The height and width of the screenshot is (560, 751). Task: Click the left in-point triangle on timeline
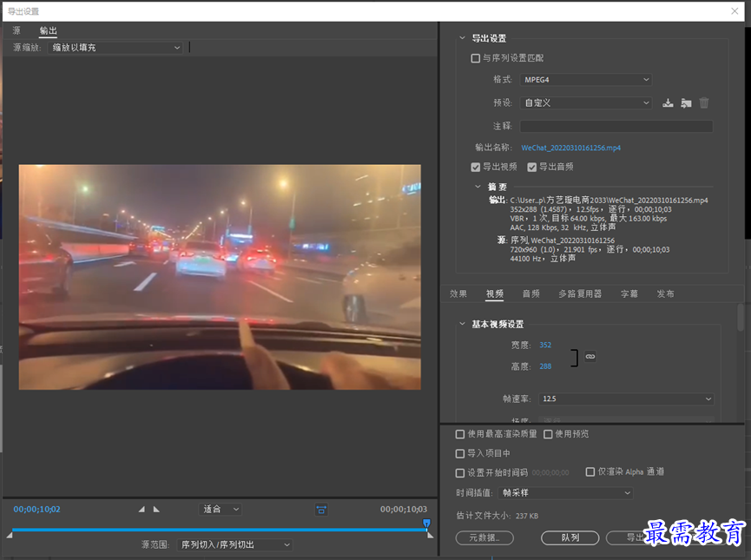10,535
